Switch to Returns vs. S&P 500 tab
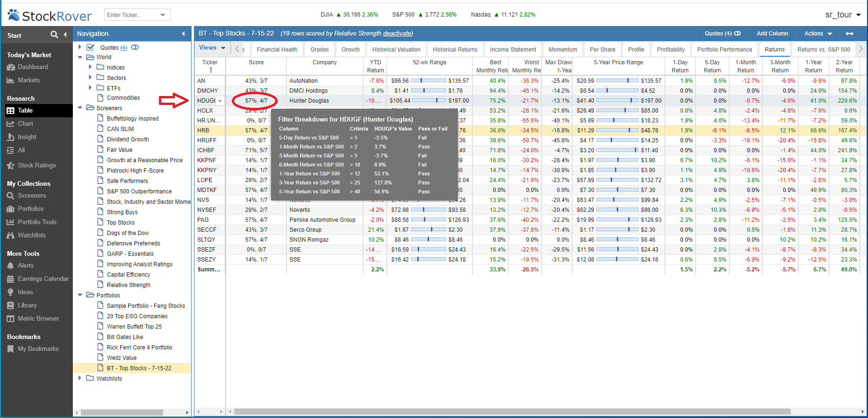This screenshot has width=868, height=418. tap(824, 50)
